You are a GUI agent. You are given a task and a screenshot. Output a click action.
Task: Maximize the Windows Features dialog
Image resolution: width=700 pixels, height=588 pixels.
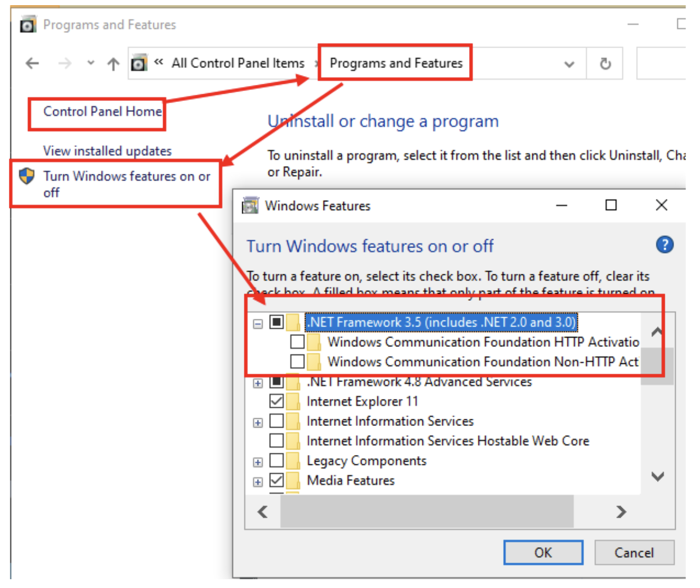point(611,205)
